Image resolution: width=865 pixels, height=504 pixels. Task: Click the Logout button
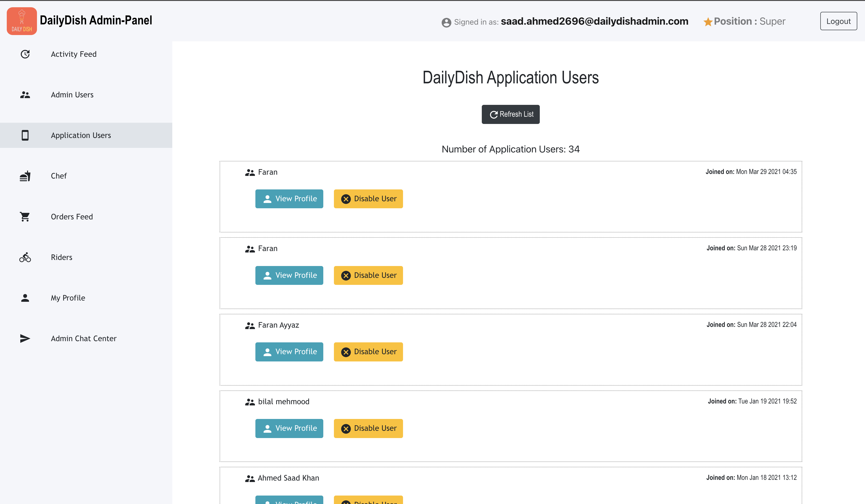[838, 21]
